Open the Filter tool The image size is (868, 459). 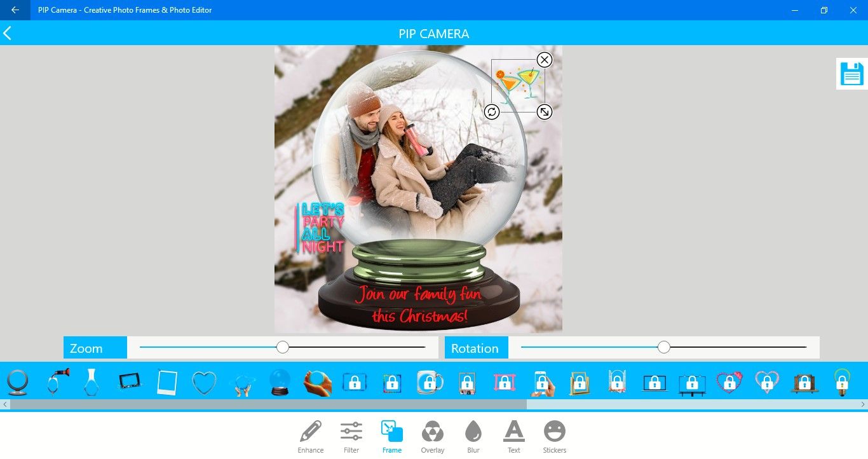click(351, 437)
